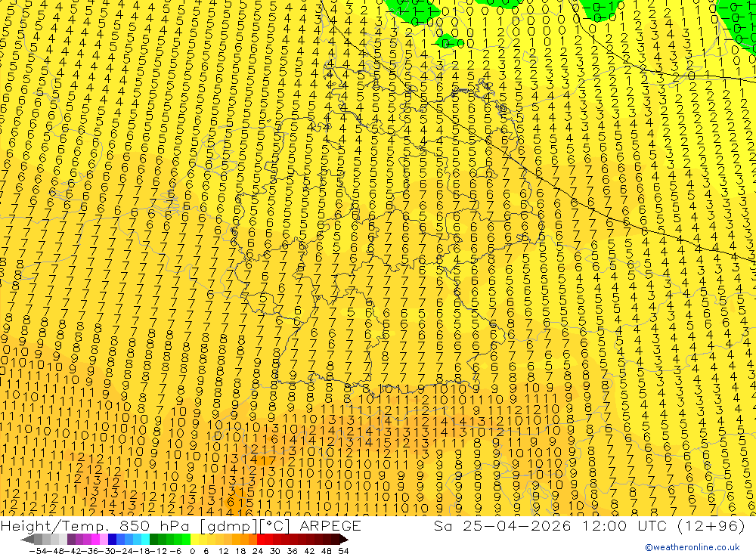Click the gray left arrow of color scale

tap(27, 539)
